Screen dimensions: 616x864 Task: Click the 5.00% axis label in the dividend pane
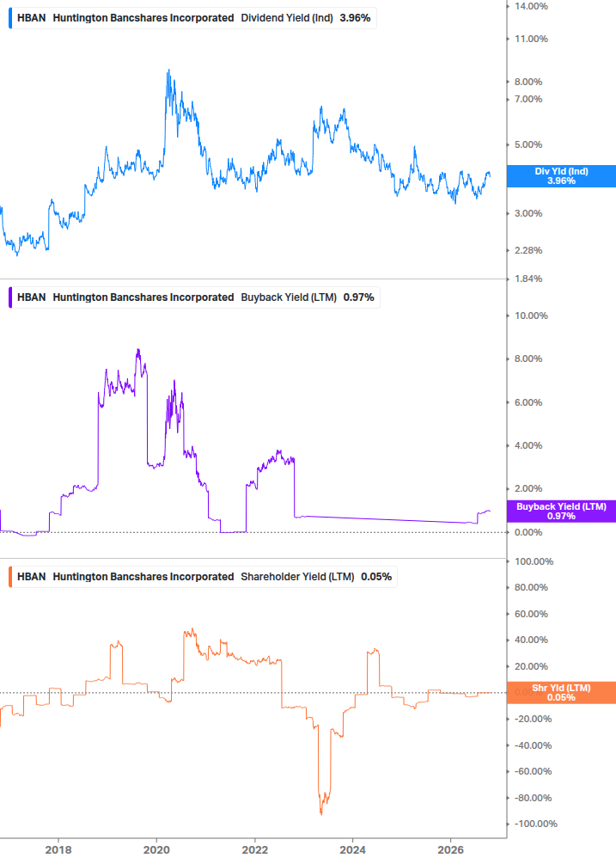pos(528,145)
